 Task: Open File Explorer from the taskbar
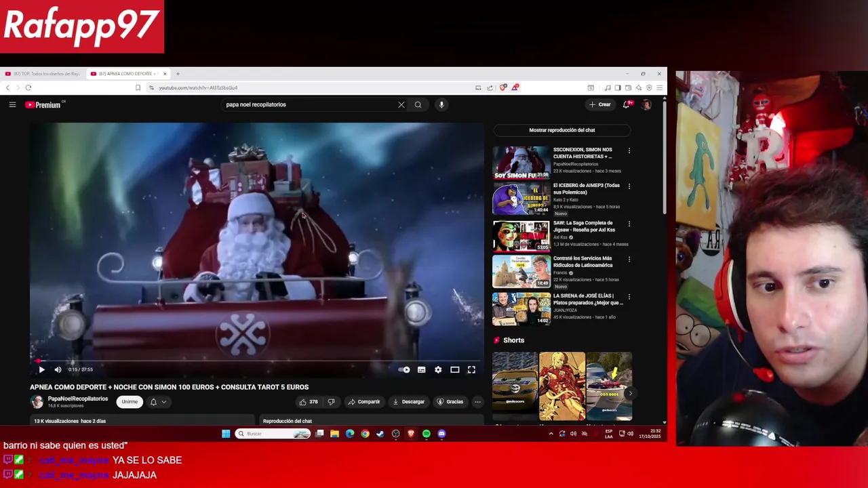click(x=334, y=434)
